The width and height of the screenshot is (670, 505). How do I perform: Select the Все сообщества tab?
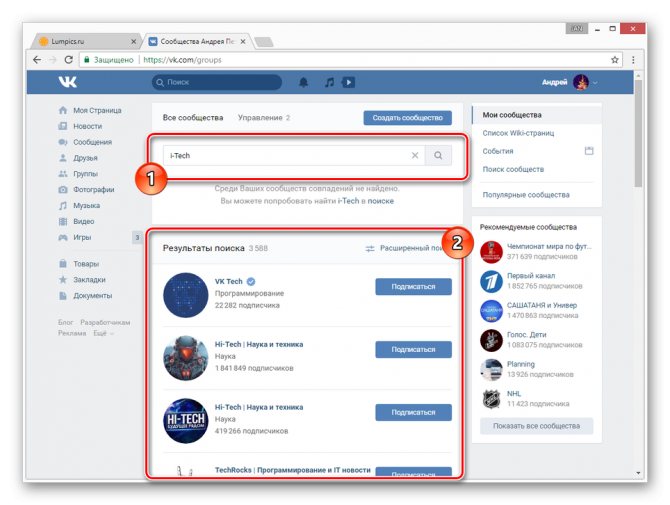click(193, 117)
